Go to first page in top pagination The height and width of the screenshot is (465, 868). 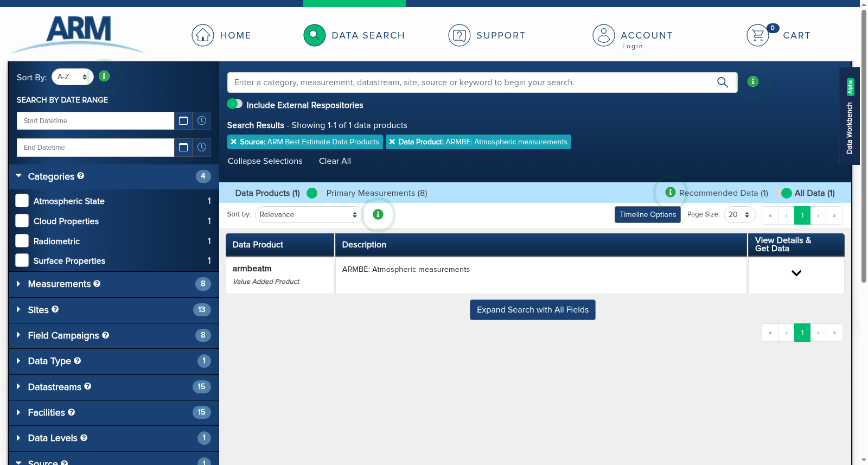click(x=770, y=215)
